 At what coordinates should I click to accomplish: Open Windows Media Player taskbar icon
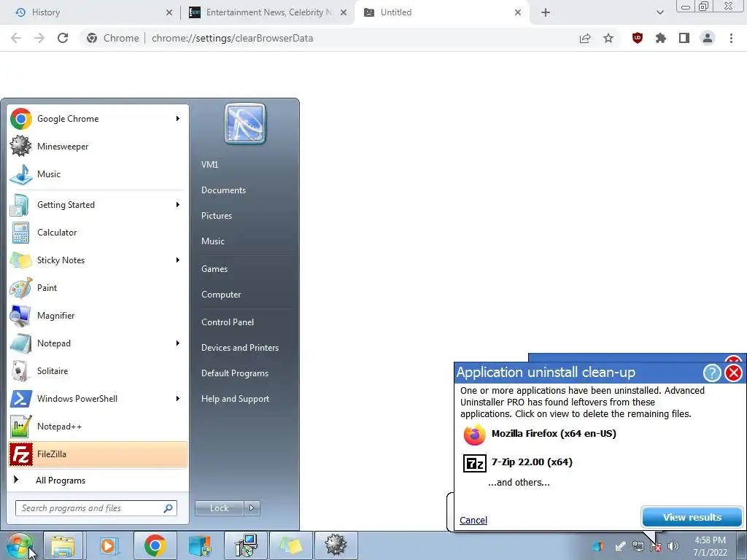pos(108,545)
